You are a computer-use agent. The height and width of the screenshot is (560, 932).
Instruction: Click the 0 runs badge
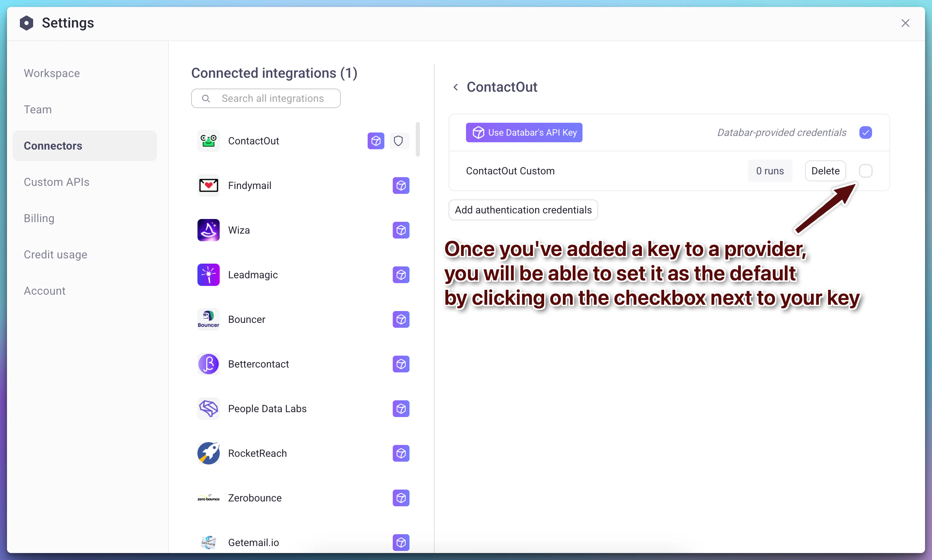770,171
